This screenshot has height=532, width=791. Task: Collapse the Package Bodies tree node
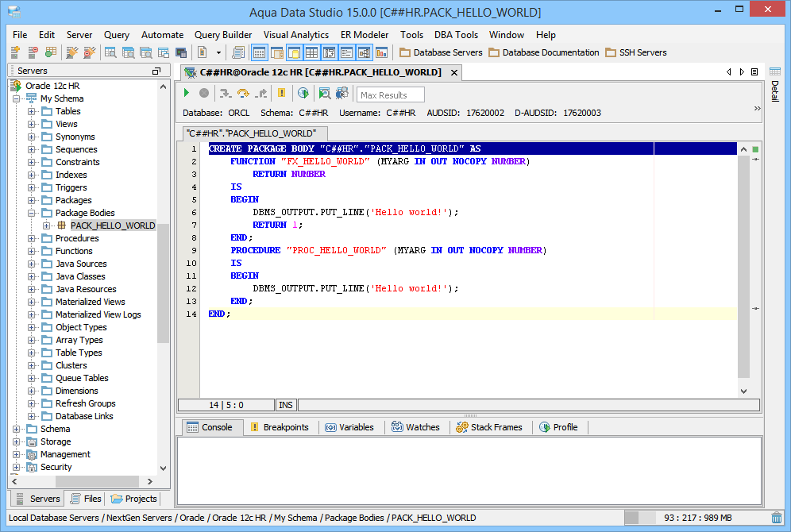tap(32, 213)
